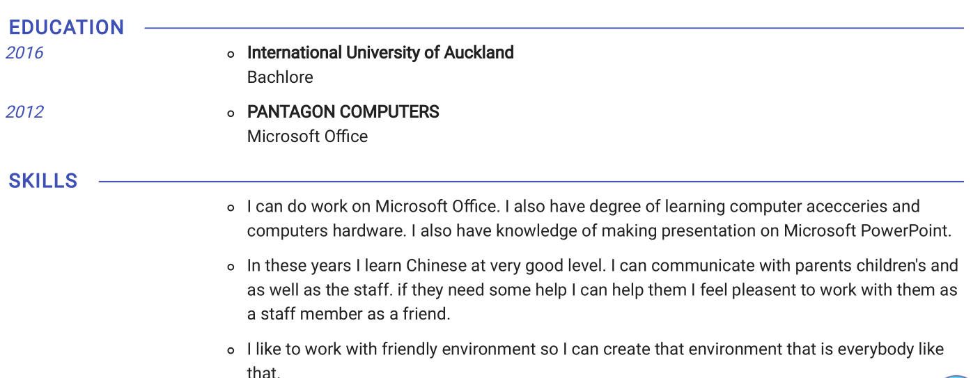Screen dimensions: 980x378
Task: Click the bullet beside PANTAGON COMPUTERS
Action: tap(231, 113)
